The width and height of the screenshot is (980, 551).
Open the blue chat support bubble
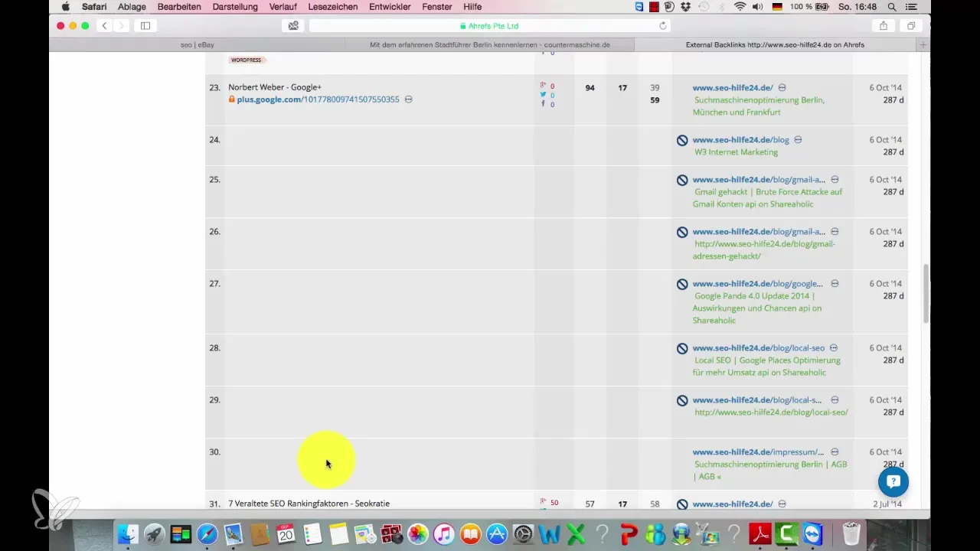[893, 481]
